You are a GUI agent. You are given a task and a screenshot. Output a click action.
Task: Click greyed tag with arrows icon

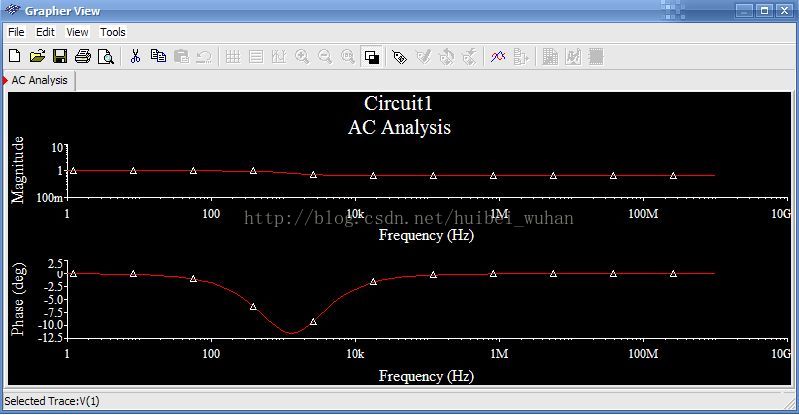click(x=446, y=57)
